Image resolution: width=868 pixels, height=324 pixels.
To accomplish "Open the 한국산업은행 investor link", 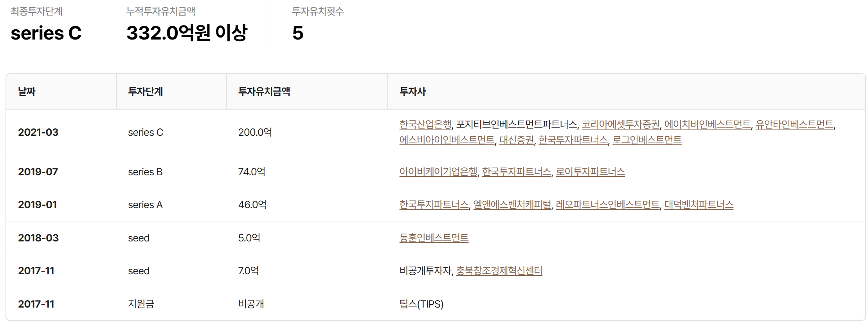I will click(x=425, y=124).
